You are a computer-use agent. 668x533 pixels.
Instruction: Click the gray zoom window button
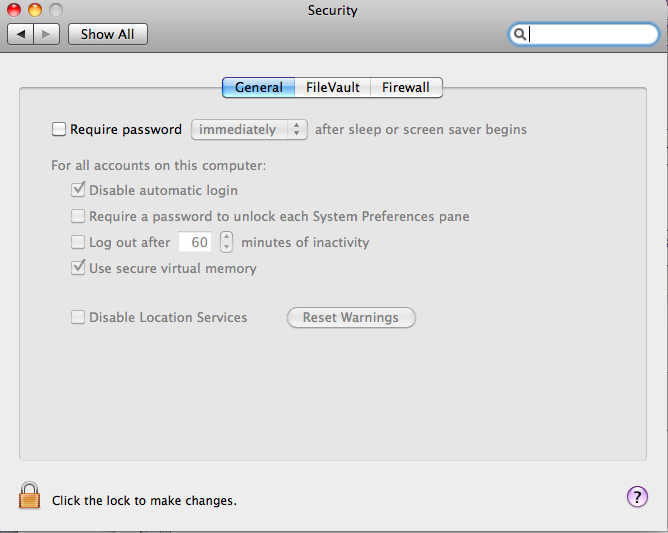point(56,10)
